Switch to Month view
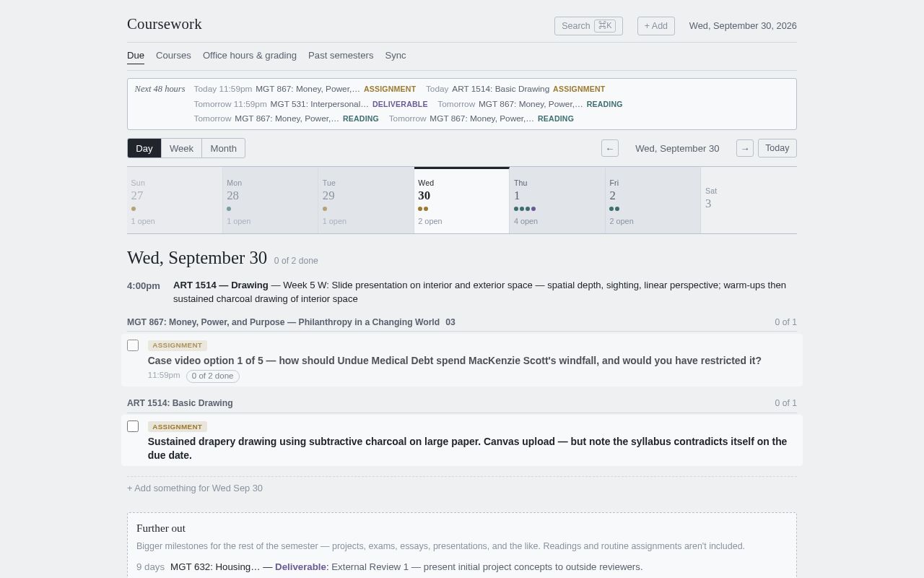924x578 pixels. [x=224, y=148]
